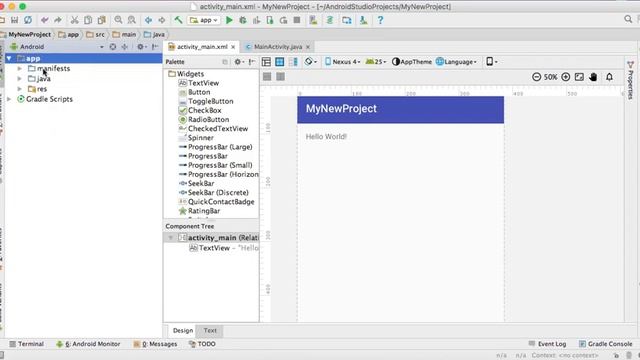640x360 pixels.
Task: Open Palette gear settings
Action: click(238, 62)
